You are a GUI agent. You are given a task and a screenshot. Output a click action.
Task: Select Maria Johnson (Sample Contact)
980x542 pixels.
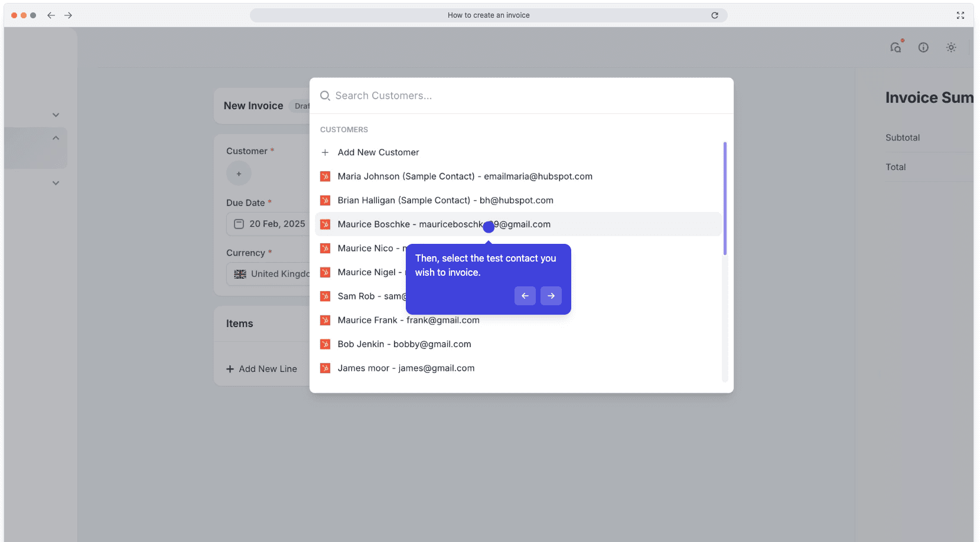coord(518,177)
